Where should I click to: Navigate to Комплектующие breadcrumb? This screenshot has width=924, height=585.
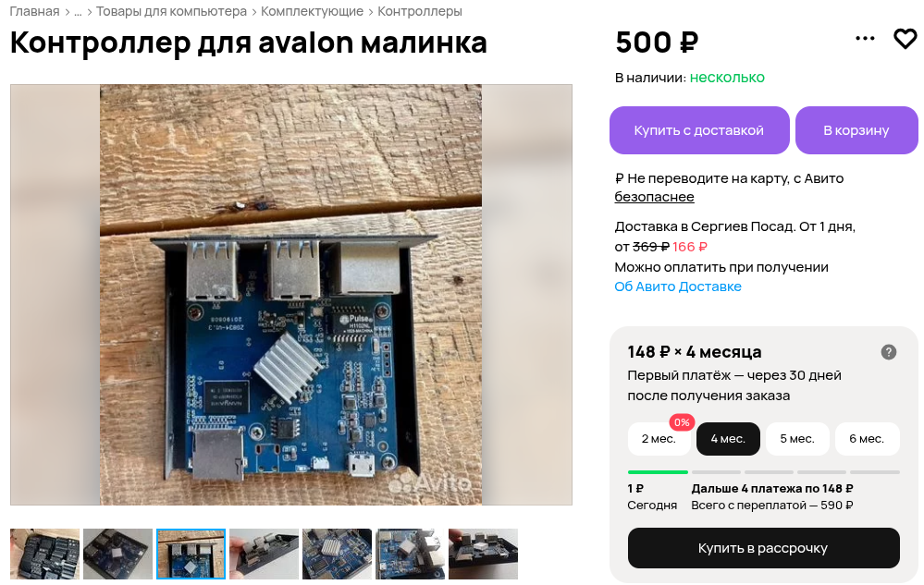(x=312, y=12)
